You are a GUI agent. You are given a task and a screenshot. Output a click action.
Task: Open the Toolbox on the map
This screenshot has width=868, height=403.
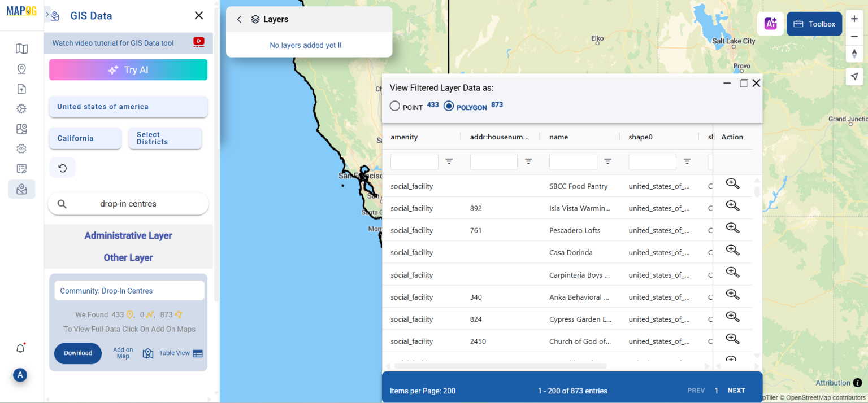pos(814,24)
